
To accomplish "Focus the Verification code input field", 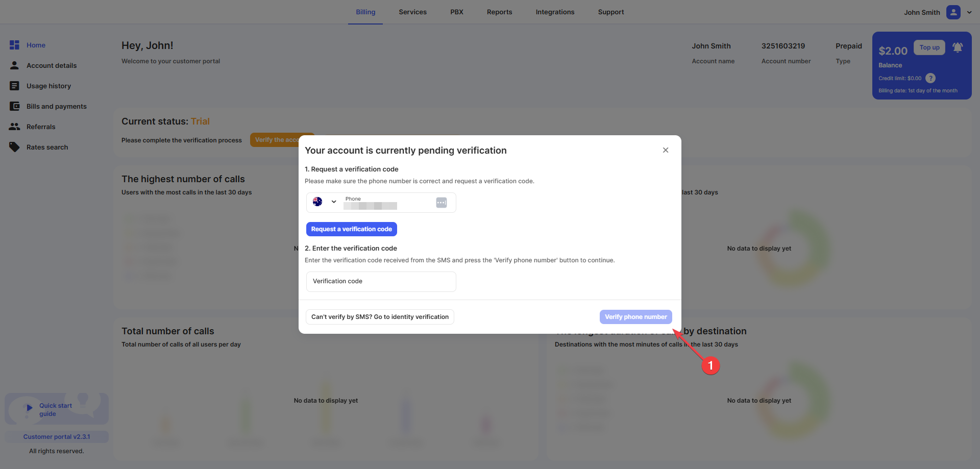I will (x=381, y=282).
